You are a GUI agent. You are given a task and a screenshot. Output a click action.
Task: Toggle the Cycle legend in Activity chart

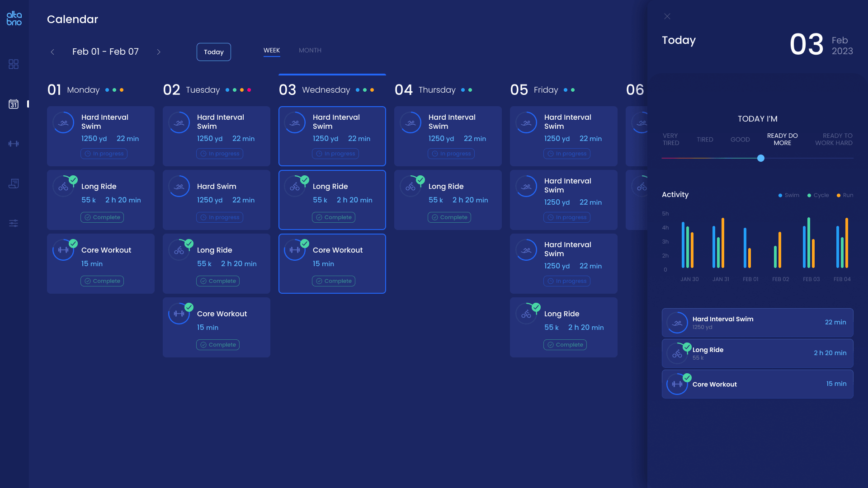pos(818,195)
